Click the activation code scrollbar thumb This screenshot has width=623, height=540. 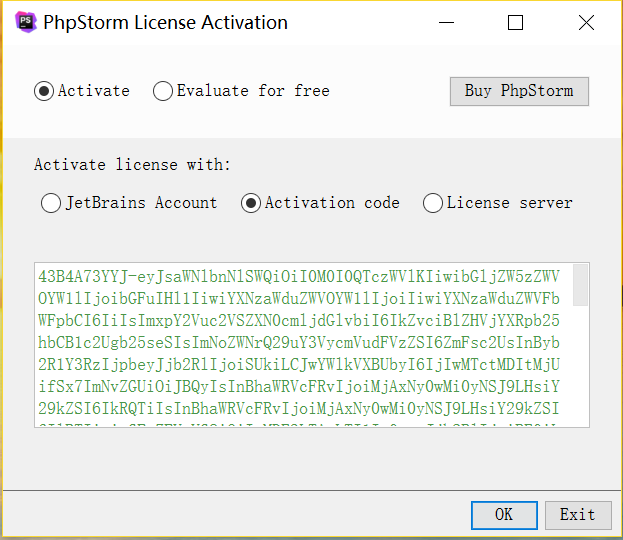pos(580,285)
